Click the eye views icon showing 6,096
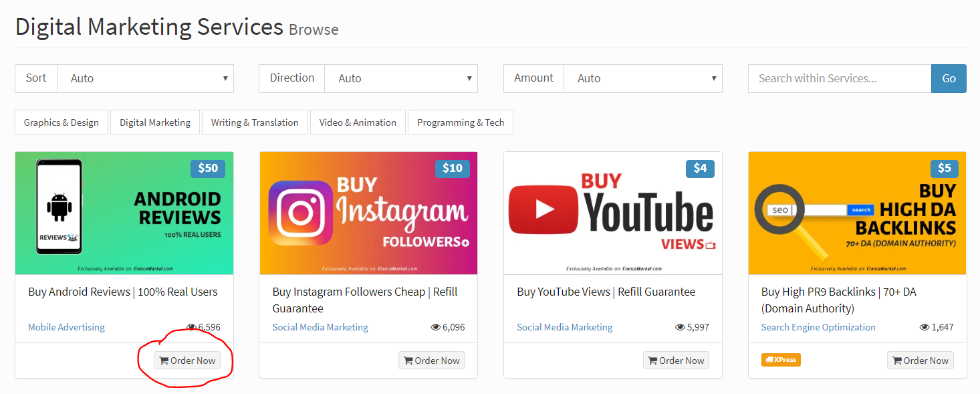Screen dimensions: 980x394 click(x=436, y=328)
